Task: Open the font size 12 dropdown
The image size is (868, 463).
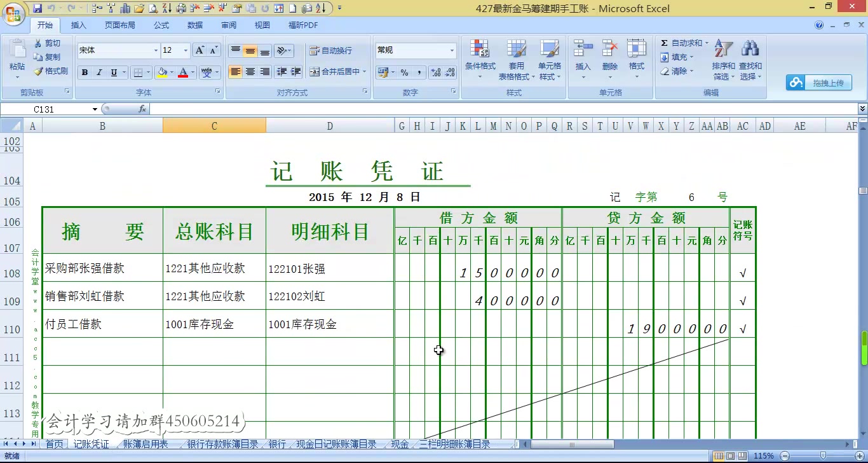Action: 186,50
